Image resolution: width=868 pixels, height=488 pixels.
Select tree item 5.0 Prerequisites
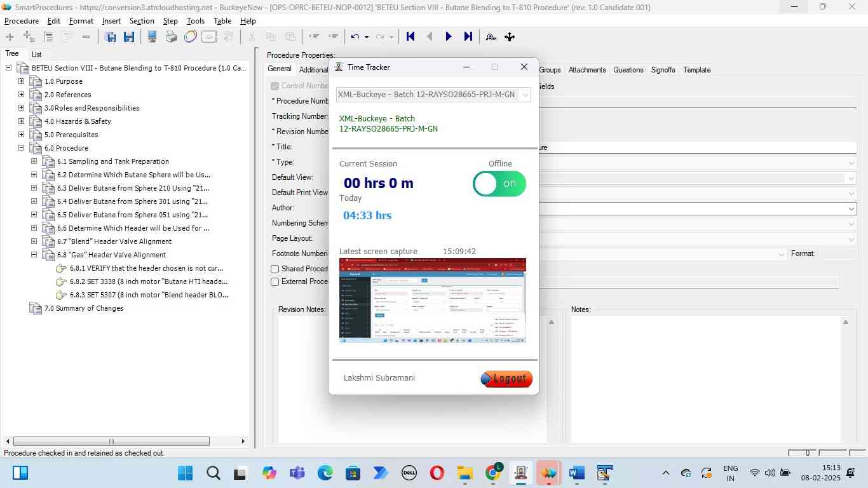point(71,135)
